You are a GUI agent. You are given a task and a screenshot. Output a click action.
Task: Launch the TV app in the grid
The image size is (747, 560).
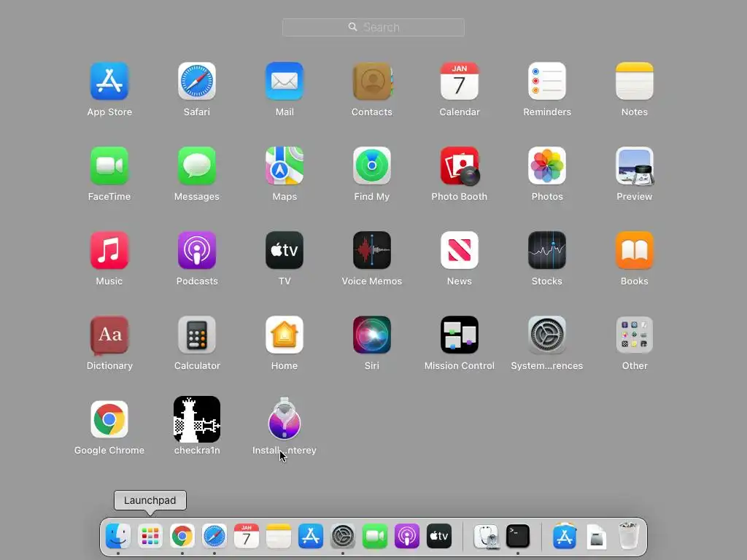(x=285, y=250)
